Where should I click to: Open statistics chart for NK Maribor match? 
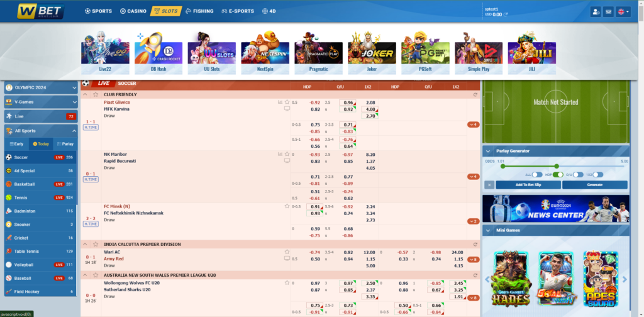(280, 154)
